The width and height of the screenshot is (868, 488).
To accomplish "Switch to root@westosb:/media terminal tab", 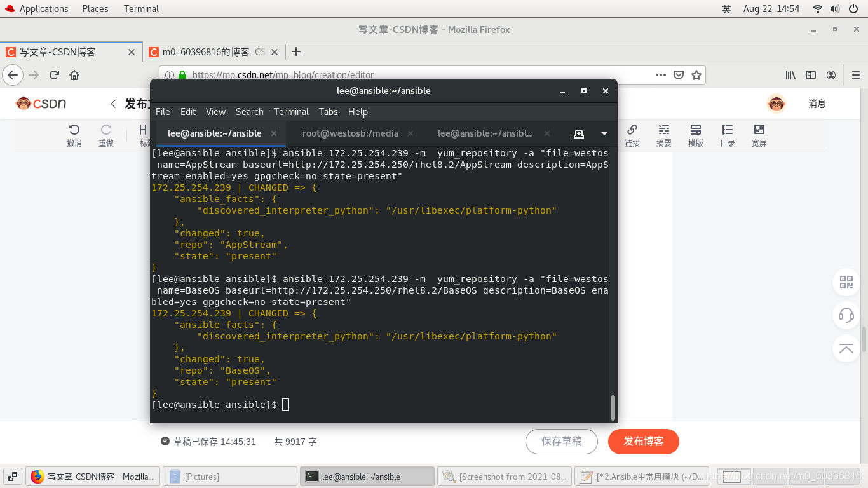I will [x=351, y=133].
